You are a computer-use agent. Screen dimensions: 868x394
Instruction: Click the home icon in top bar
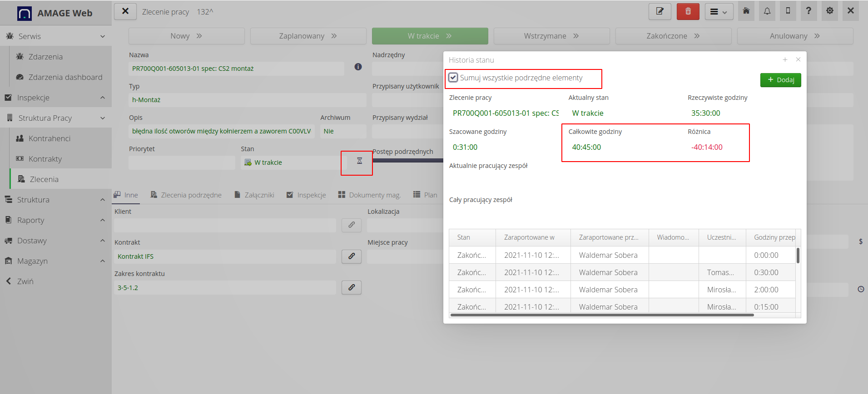[x=746, y=11]
